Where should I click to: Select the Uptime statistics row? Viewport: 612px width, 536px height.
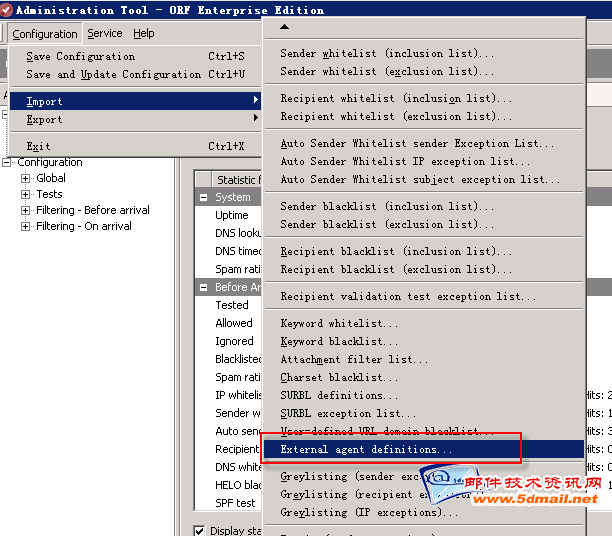[x=232, y=215]
